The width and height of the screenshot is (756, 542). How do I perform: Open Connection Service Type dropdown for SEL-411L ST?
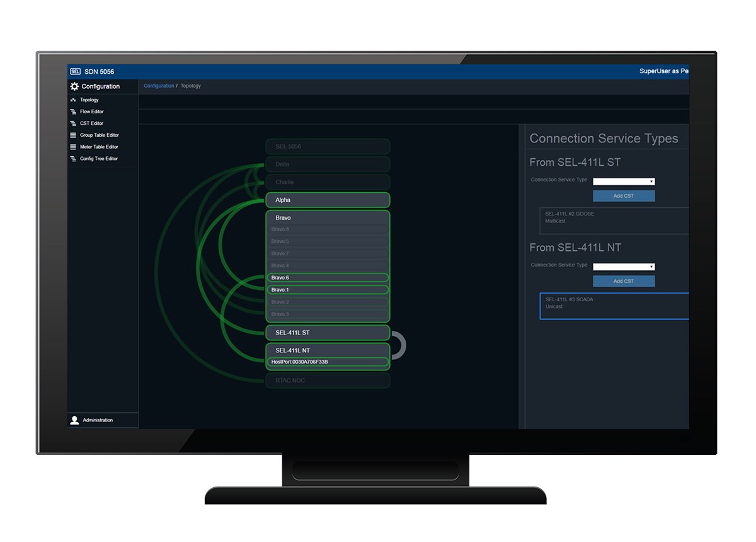[x=624, y=182]
